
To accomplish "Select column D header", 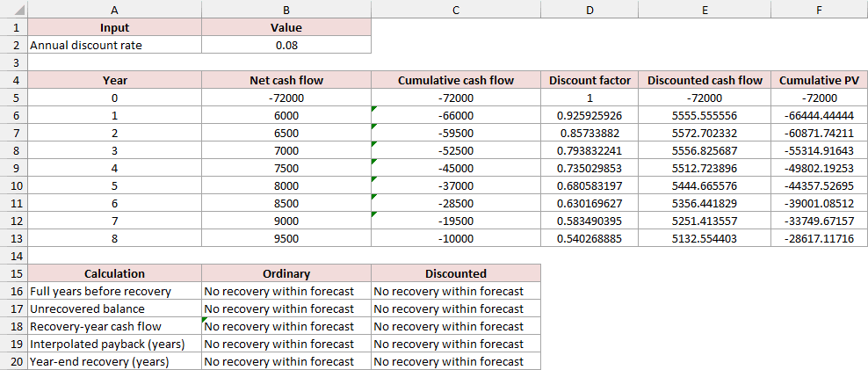I will tap(590, 9).
